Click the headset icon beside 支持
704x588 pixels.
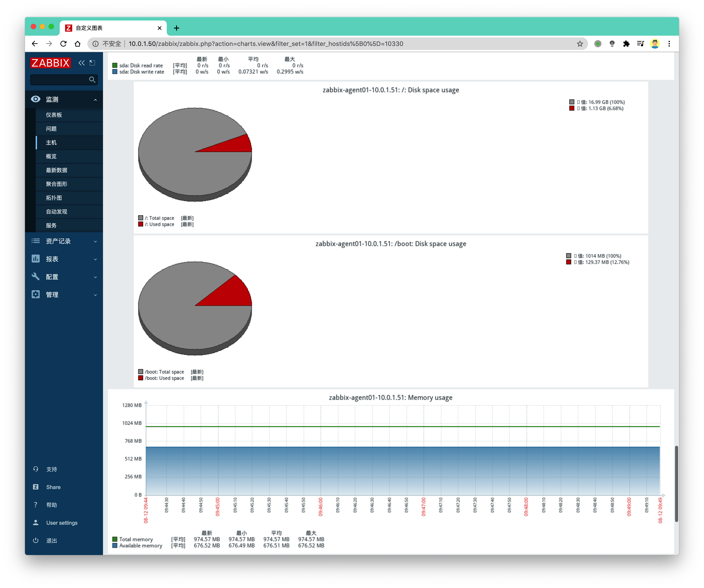tap(35, 469)
